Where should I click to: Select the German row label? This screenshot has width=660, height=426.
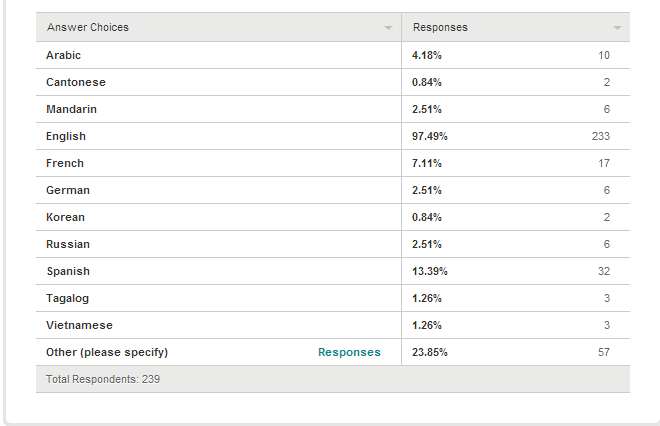[x=68, y=190]
